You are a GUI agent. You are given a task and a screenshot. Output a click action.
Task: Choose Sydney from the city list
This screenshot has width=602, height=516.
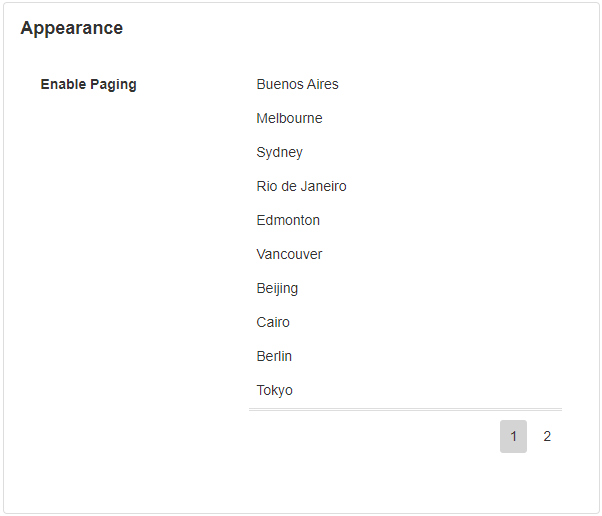pyautogui.click(x=279, y=153)
